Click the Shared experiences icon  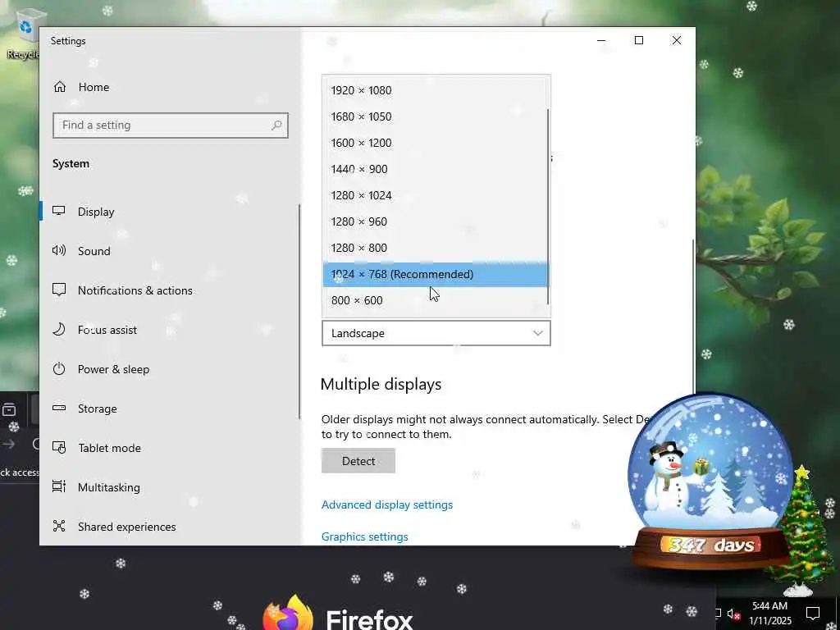coord(59,526)
